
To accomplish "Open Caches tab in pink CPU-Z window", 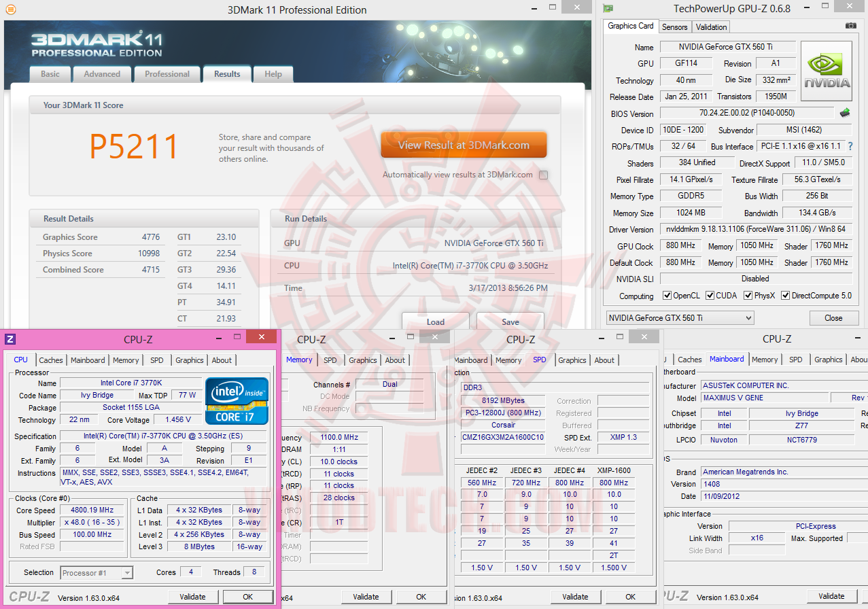I will coord(51,360).
